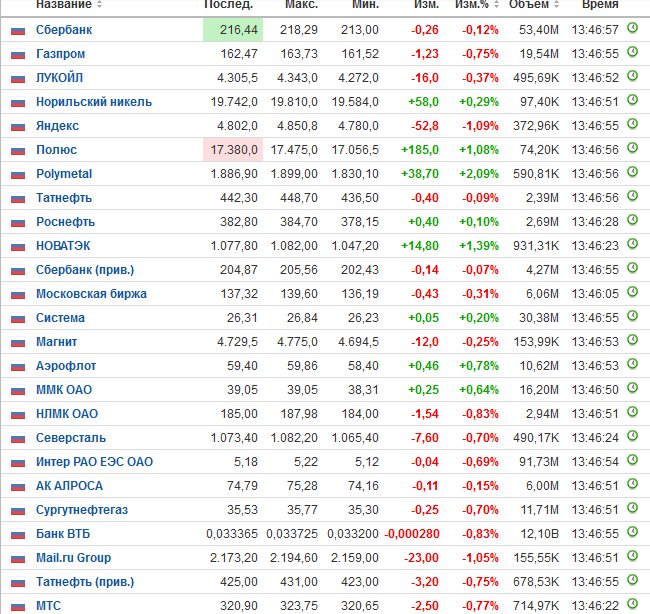650x614 pixels.
Task: Click the clock icon in the Московская биржа row
Action: click(632, 292)
